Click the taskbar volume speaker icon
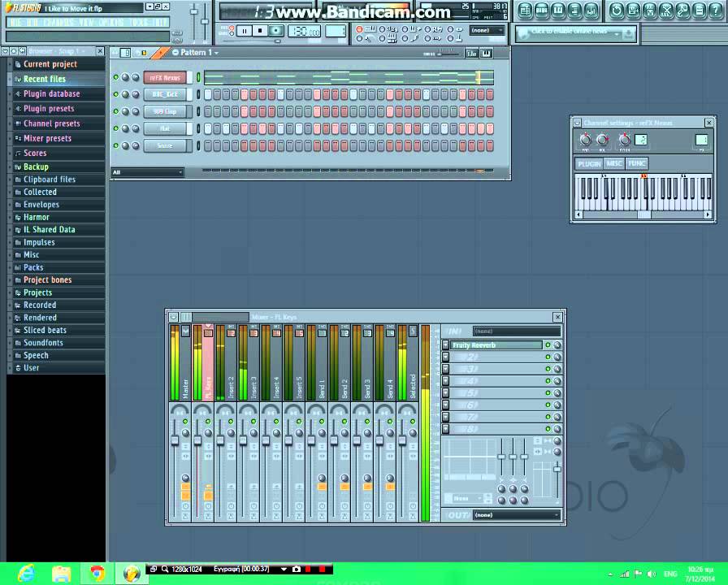This screenshot has height=585, width=728. point(652,574)
